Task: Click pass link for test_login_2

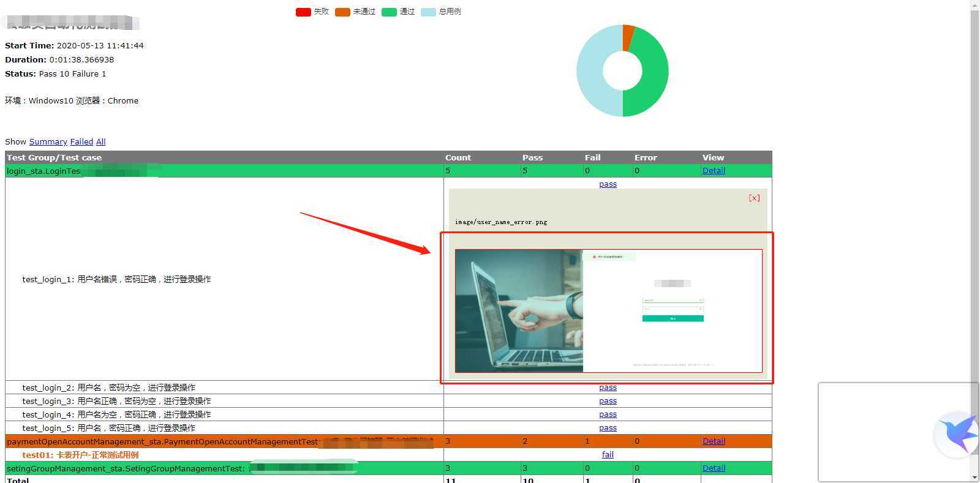Action: (608, 388)
